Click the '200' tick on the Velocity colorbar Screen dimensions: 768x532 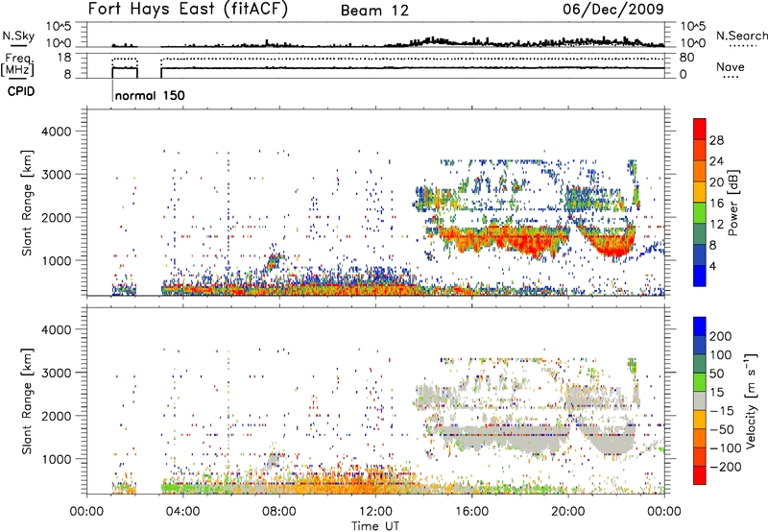click(x=721, y=336)
